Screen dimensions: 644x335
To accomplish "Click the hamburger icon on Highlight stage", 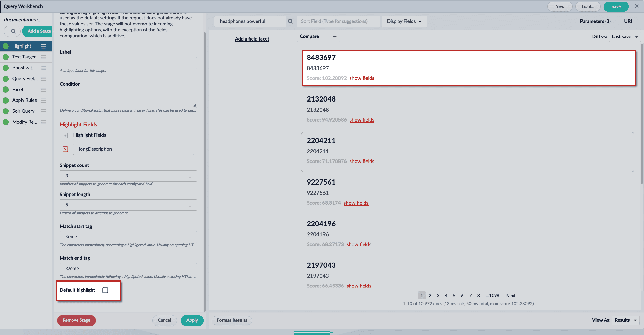I will [43, 46].
